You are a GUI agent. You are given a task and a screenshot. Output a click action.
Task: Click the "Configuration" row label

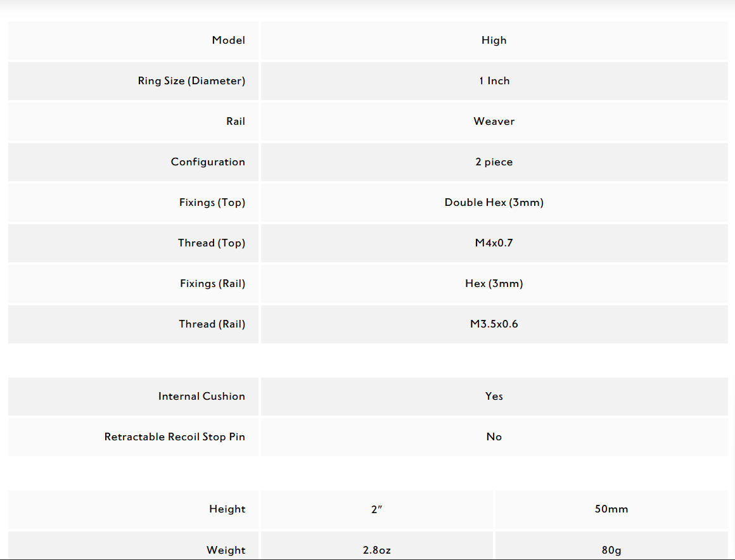click(x=208, y=162)
